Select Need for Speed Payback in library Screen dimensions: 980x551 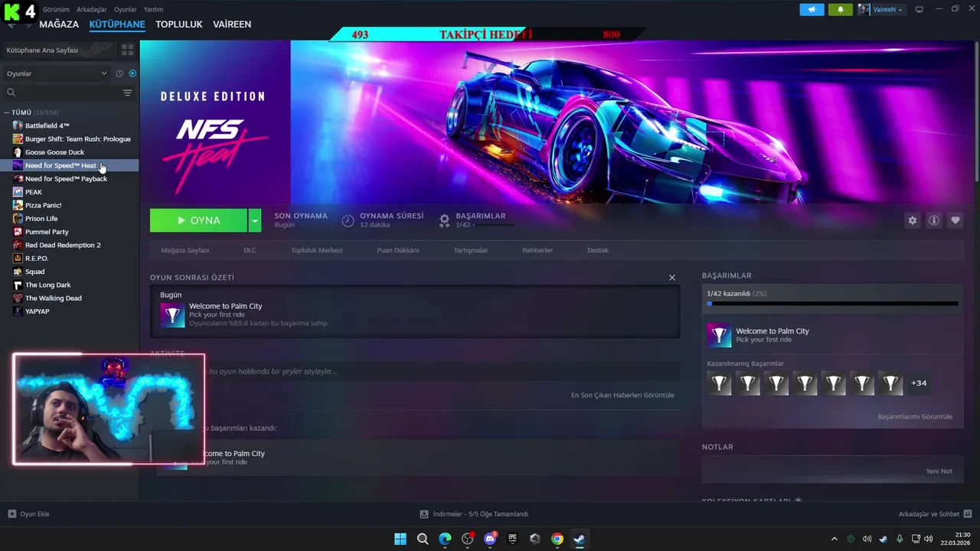click(x=70, y=178)
